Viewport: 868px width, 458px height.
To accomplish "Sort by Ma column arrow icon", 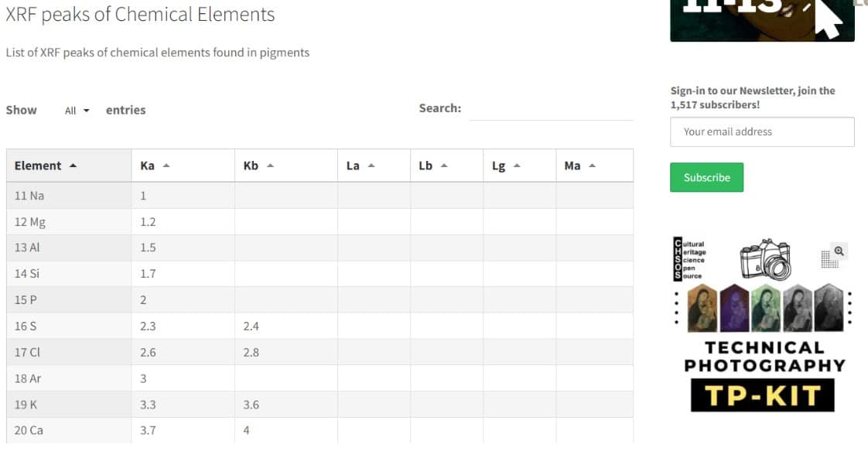I will (593, 166).
